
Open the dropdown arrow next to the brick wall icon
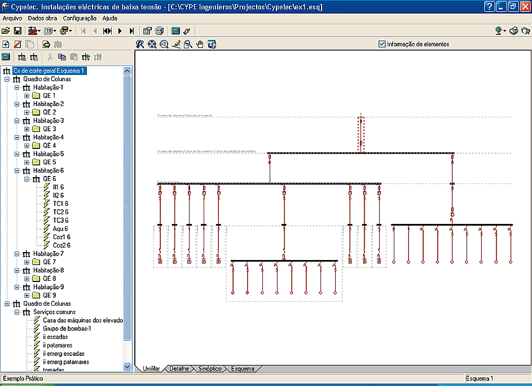click(x=39, y=31)
